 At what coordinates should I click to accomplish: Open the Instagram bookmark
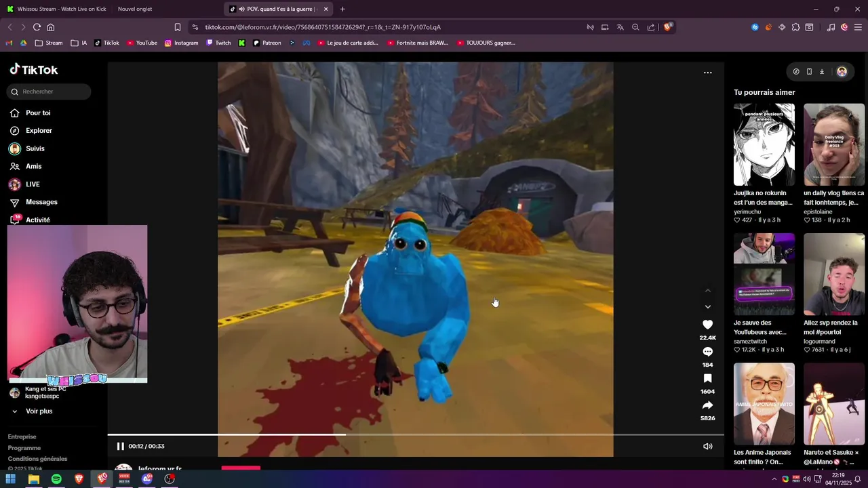click(182, 43)
